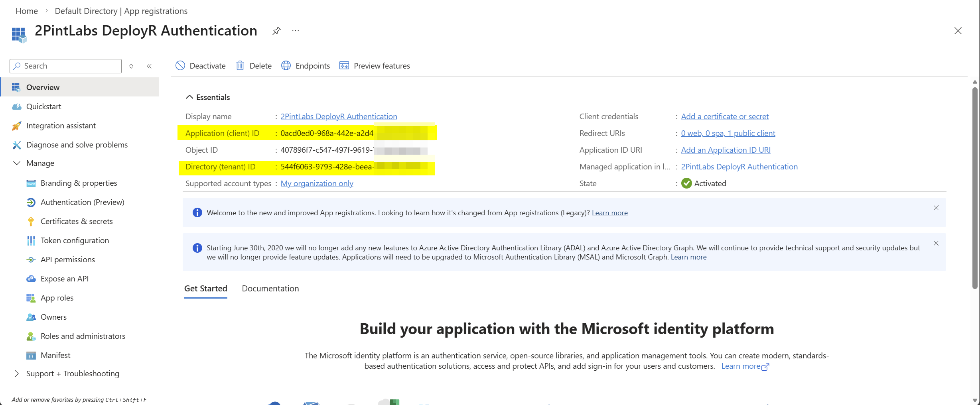980x405 pixels.
Task: Click the vertical scrollbar thumb
Action: (x=974, y=187)
